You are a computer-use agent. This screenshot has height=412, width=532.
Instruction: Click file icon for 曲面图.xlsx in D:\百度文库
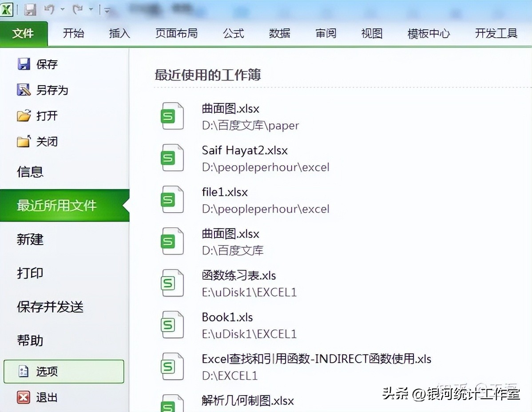pos(172,242)
